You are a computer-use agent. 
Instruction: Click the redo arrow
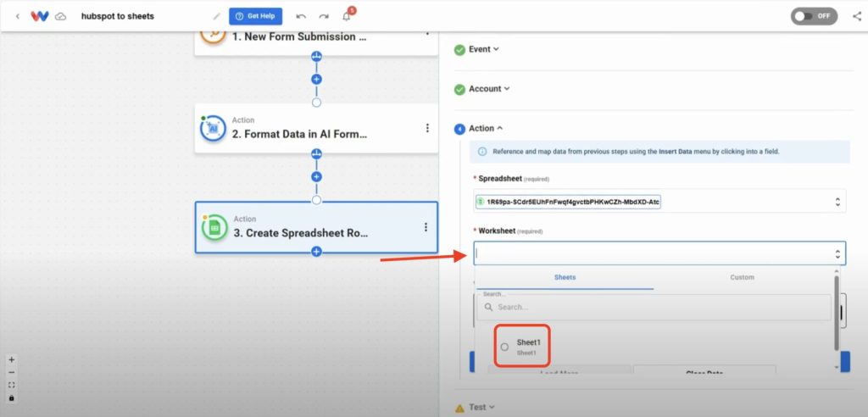(324, 16)
